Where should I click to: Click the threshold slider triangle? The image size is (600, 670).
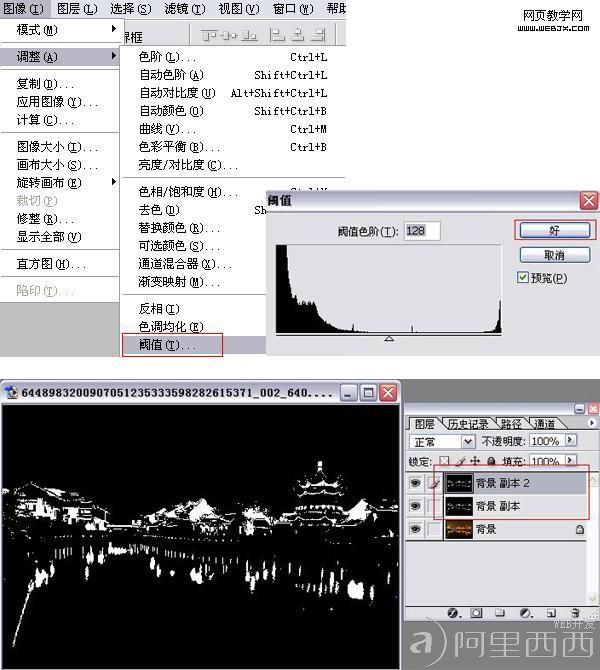[389, 338]
